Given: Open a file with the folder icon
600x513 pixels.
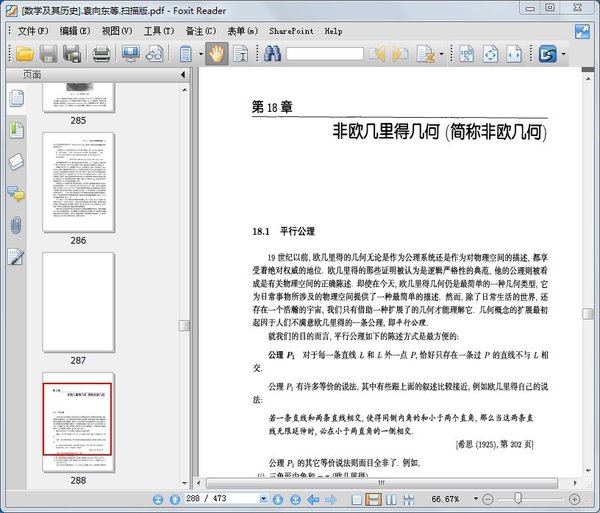Looking at the screenshot, I should (x=24, y=54).
